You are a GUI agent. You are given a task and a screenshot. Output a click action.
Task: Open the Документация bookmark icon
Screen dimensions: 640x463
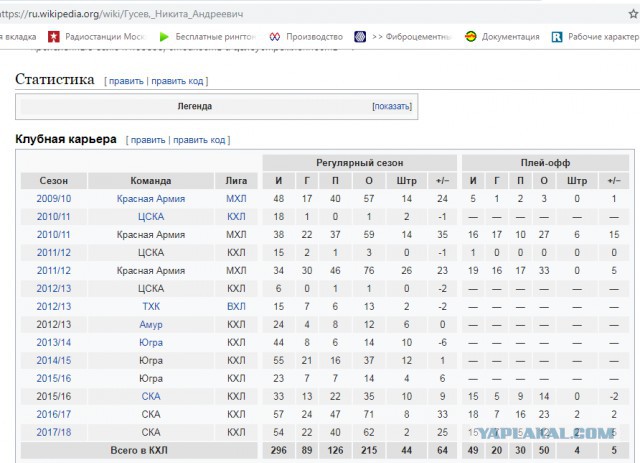(471, 37)
